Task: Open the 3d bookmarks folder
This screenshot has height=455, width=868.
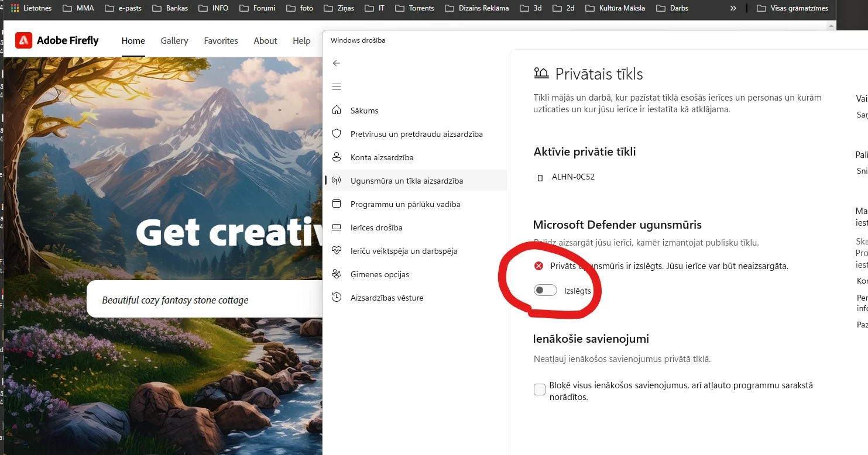Action: [530, 8]
